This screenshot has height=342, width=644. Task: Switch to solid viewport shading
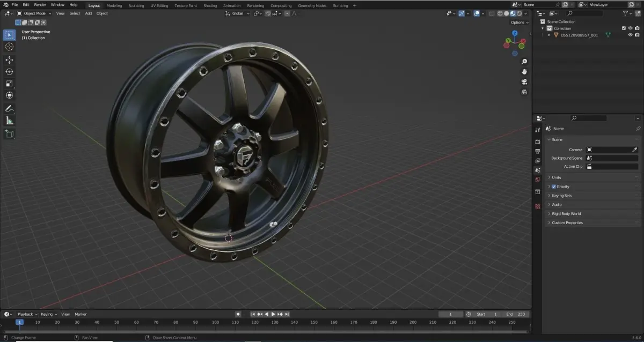(506, 13)
